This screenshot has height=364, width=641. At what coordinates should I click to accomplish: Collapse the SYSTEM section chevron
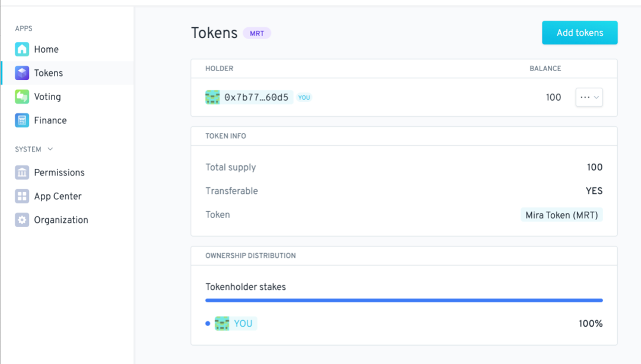[x=50, y=149]
